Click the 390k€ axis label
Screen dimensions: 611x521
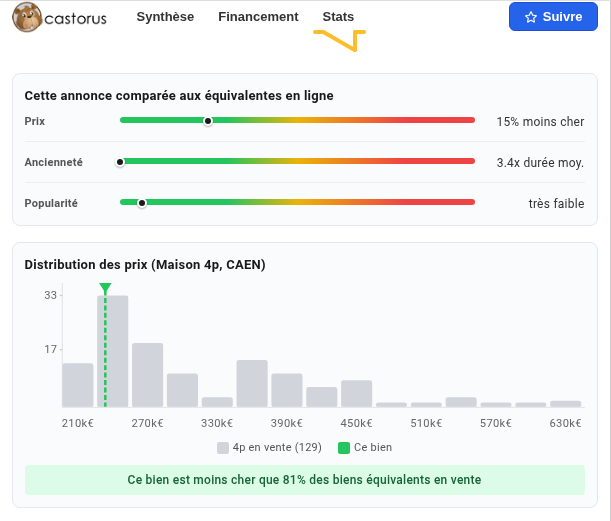287,423
